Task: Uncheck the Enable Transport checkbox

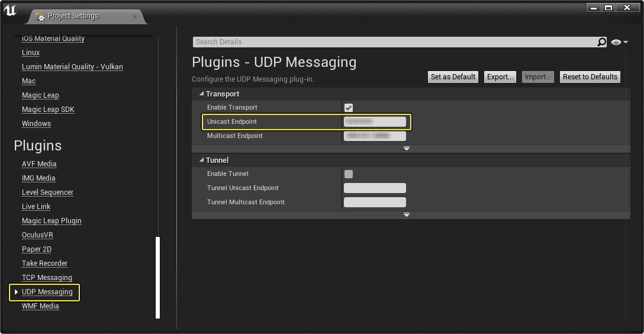Action: point(348,108)
